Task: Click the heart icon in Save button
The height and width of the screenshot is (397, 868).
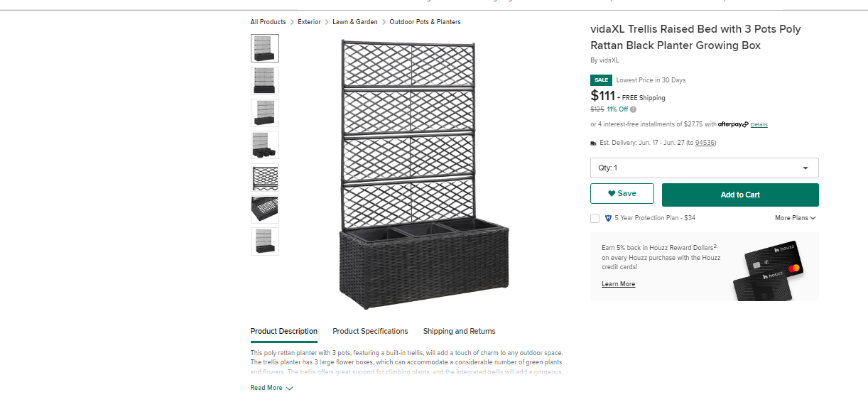Action: coord(612,193)
